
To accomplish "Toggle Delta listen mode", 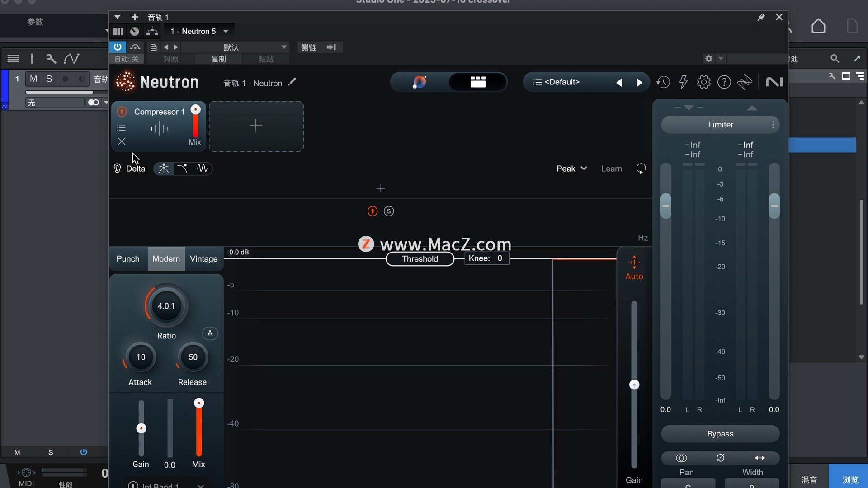I will (129, 169).
